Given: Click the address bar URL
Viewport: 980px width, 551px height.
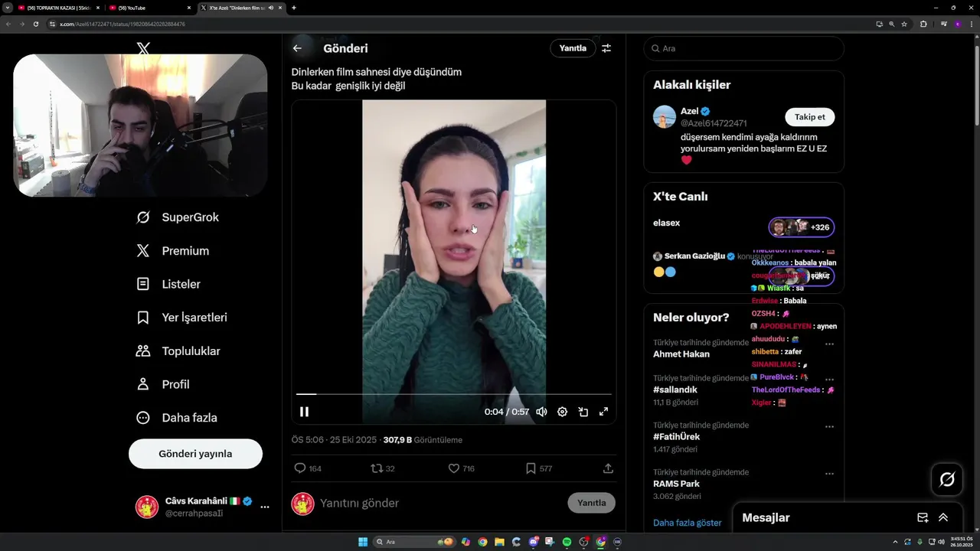Looking at the screenshot, I should [122, 24].
